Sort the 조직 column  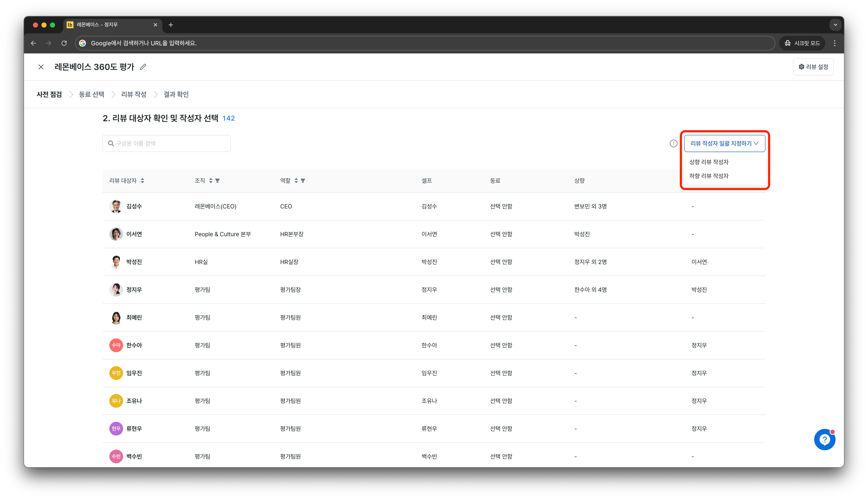click(x=211, y=181)
